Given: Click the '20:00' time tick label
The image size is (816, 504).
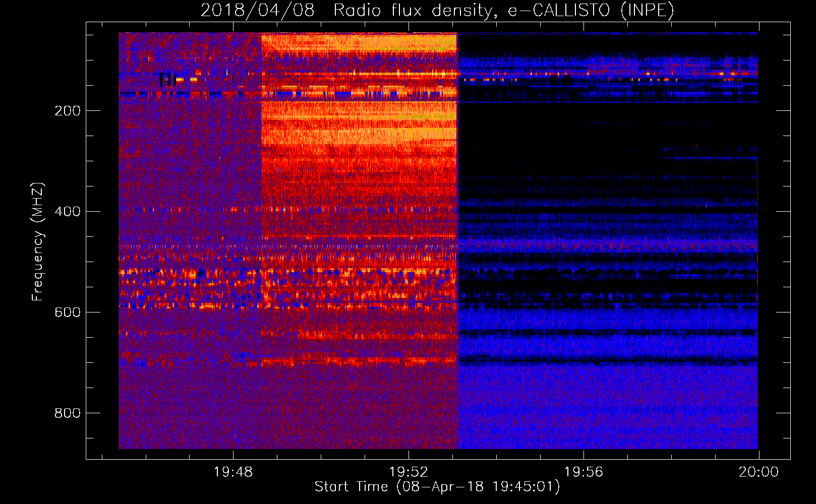Looking at the screenshot, I should (x=759, y=472).
